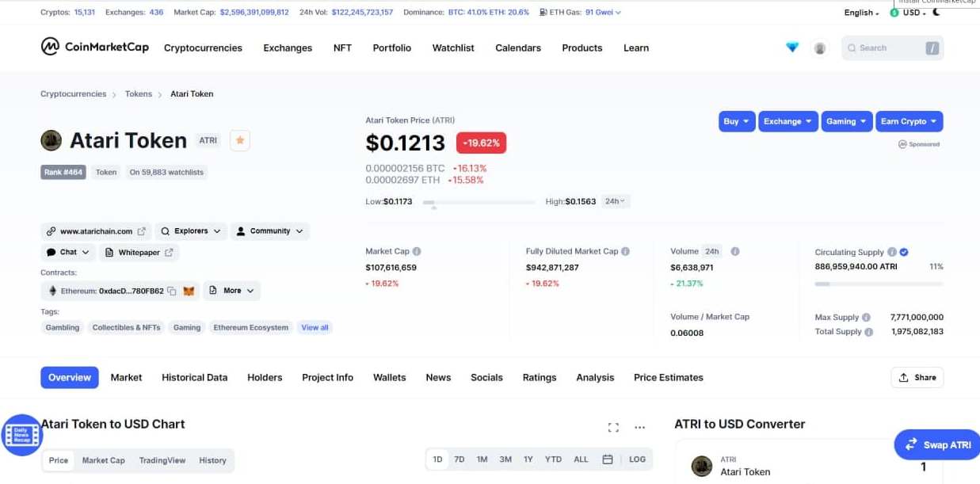This screenshot has width=980, height=484.
Task: Open the Buy dropdown button
Action: pos(736,121)
